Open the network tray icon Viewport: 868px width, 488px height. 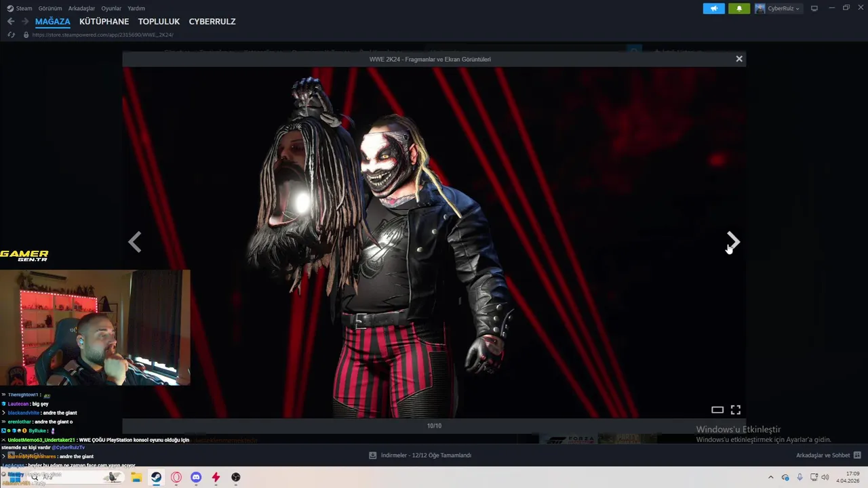814,477
